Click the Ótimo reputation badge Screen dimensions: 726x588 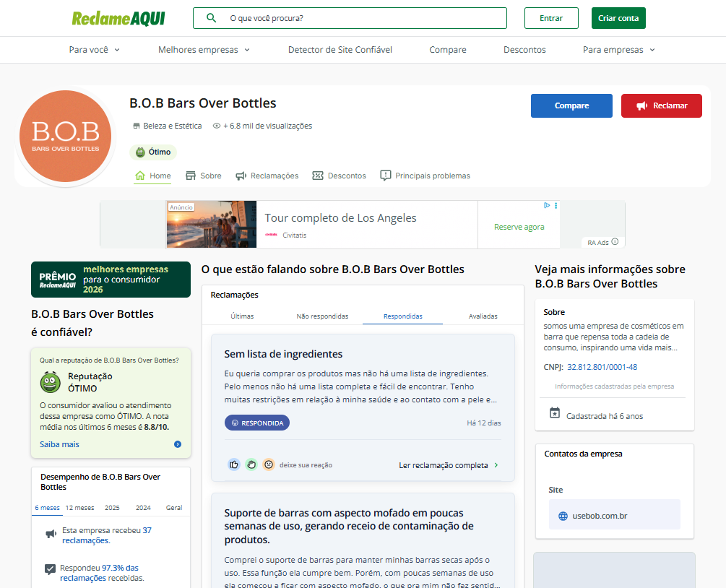[x=153, y=152]
